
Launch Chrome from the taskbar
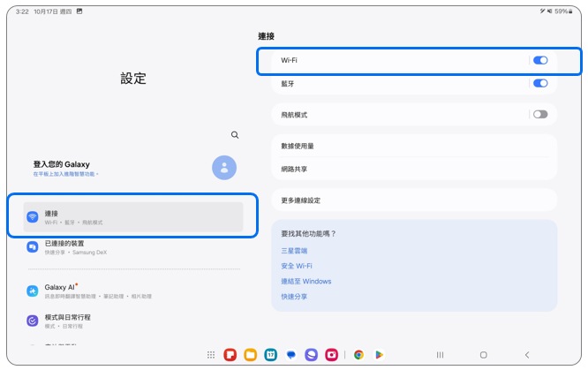[358, 355]
